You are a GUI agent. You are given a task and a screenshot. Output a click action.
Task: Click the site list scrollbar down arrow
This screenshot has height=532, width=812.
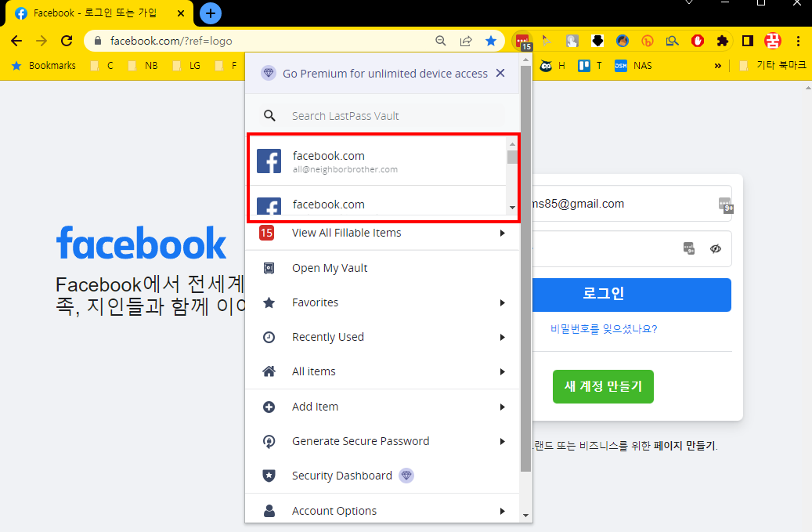click(512, 208)
